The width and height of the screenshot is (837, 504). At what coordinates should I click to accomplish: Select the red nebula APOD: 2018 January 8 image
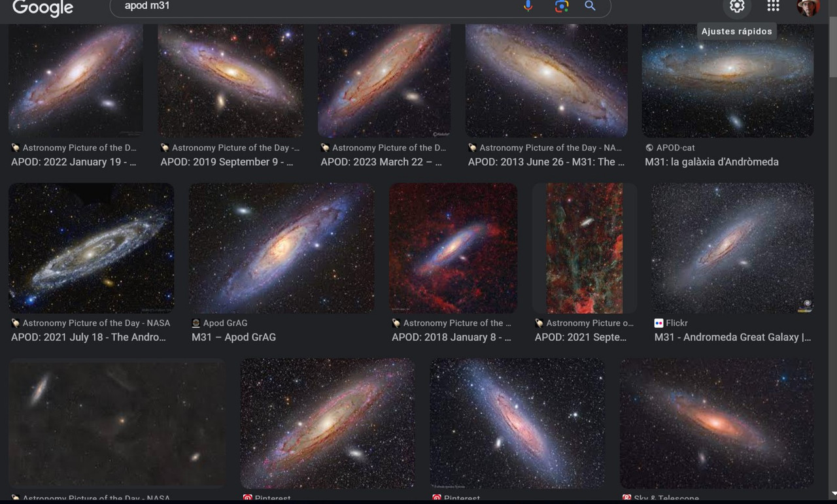(x=453, y=248)
